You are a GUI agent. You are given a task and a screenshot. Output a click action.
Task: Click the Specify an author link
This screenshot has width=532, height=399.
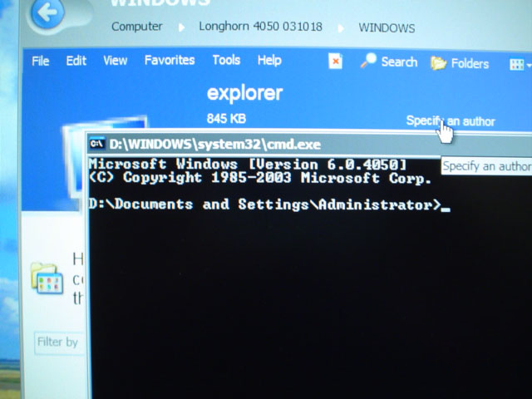click(x=451, y=121)
